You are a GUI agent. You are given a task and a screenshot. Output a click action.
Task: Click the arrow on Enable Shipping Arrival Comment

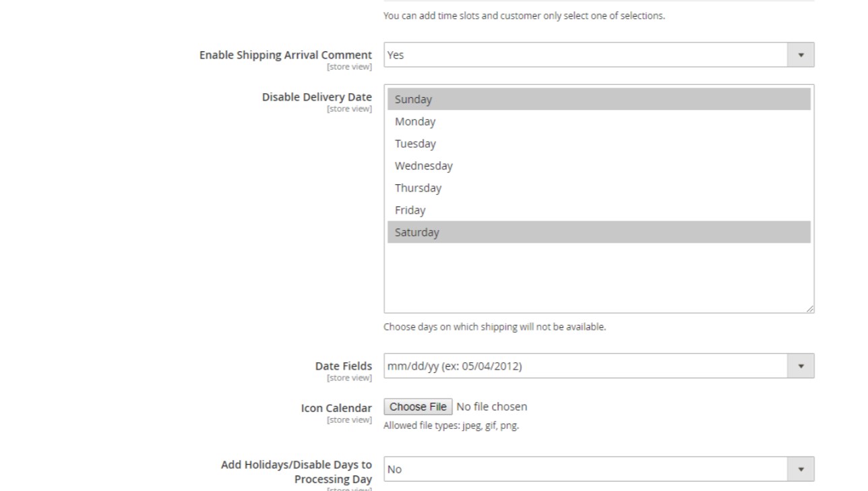801,55
